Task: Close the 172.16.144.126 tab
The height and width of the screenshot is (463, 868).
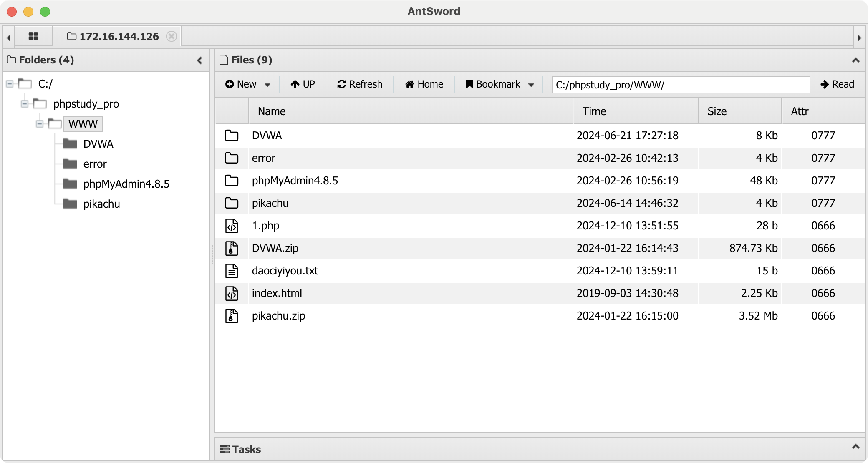Action: [x=171, y=36]
